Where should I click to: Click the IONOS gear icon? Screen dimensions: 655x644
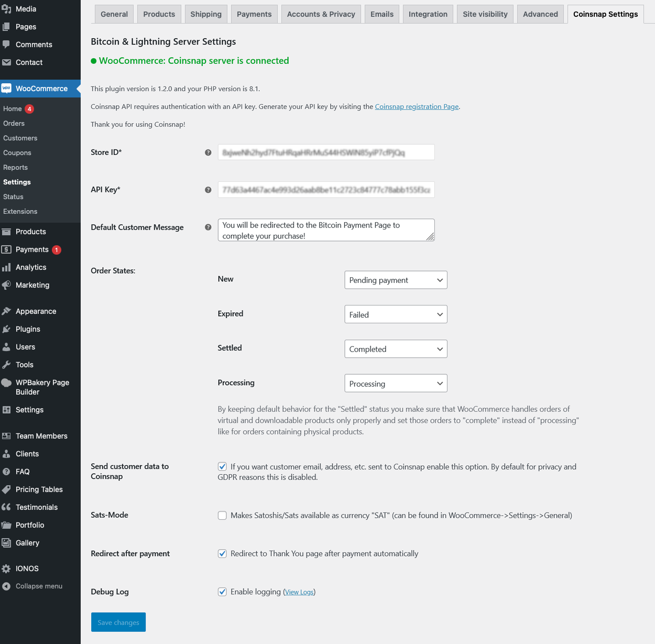pos(6,569)
